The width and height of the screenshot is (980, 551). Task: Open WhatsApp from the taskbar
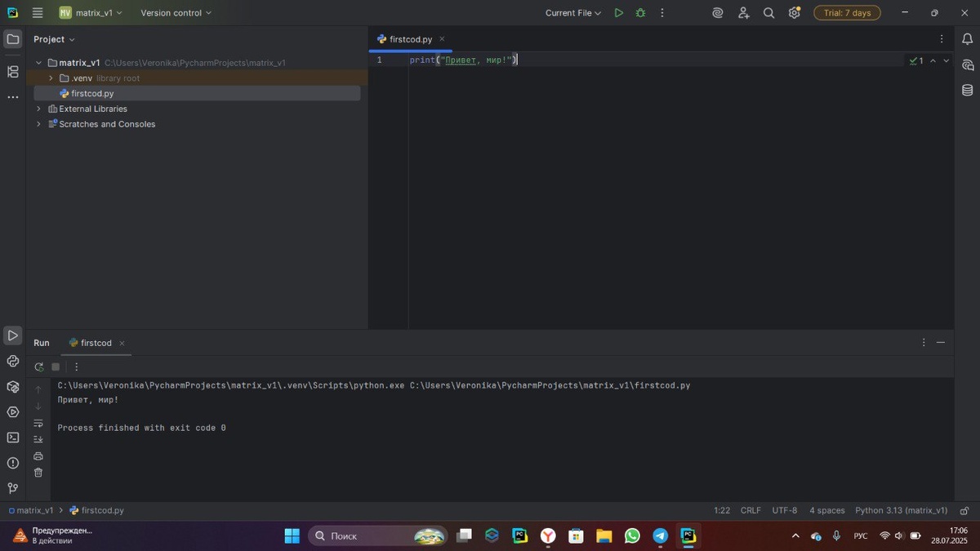[632, 536]
